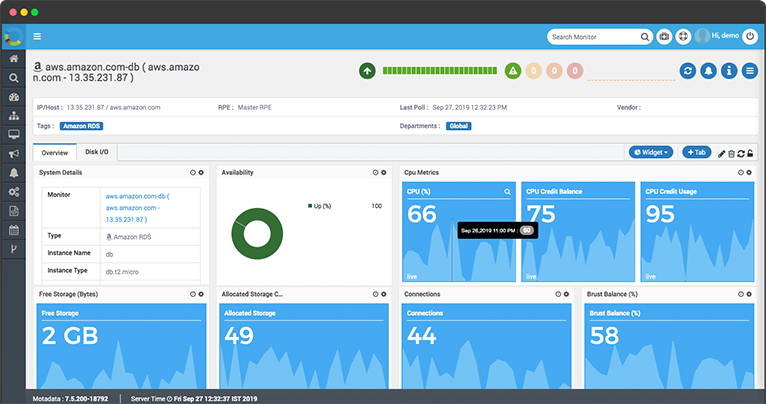
Task: Switch to the Disk I/O tab
Action: click(x=97, y=152)
